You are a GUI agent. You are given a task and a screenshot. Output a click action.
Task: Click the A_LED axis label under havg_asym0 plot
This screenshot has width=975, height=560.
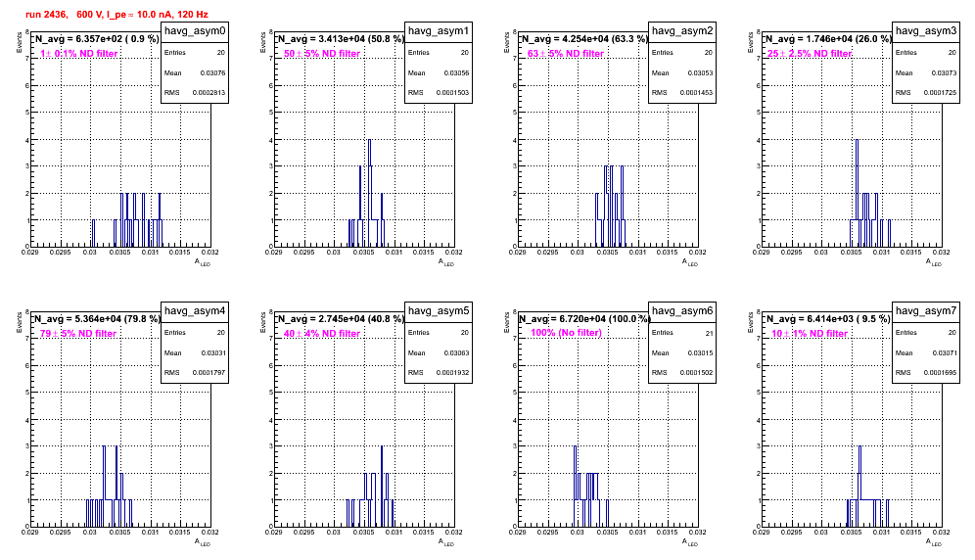(203, 262)
